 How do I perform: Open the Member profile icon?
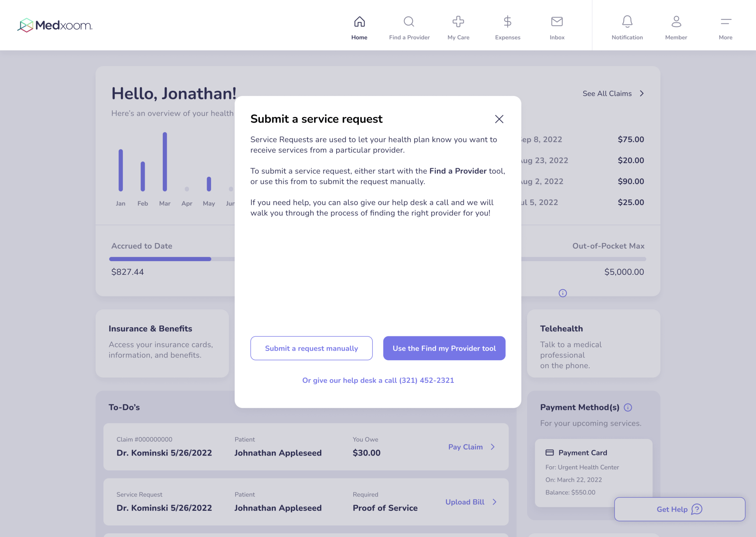[x=676, y=22]
